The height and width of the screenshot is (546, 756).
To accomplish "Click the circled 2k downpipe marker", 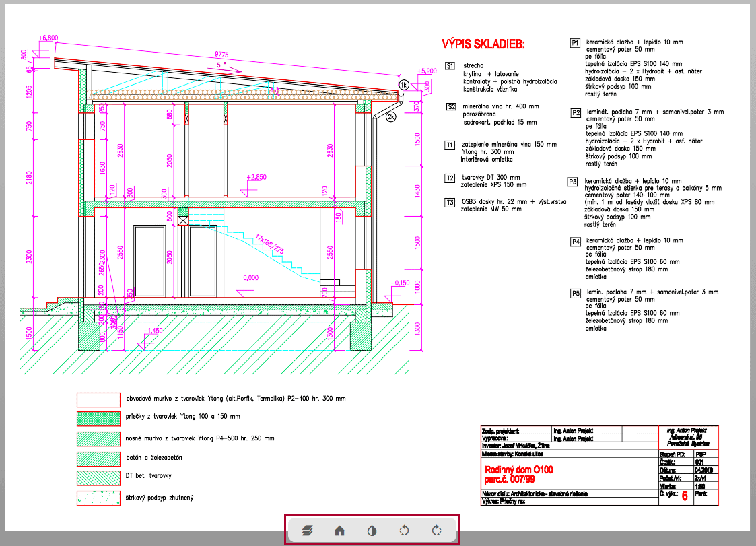I will tap(391, 117).
